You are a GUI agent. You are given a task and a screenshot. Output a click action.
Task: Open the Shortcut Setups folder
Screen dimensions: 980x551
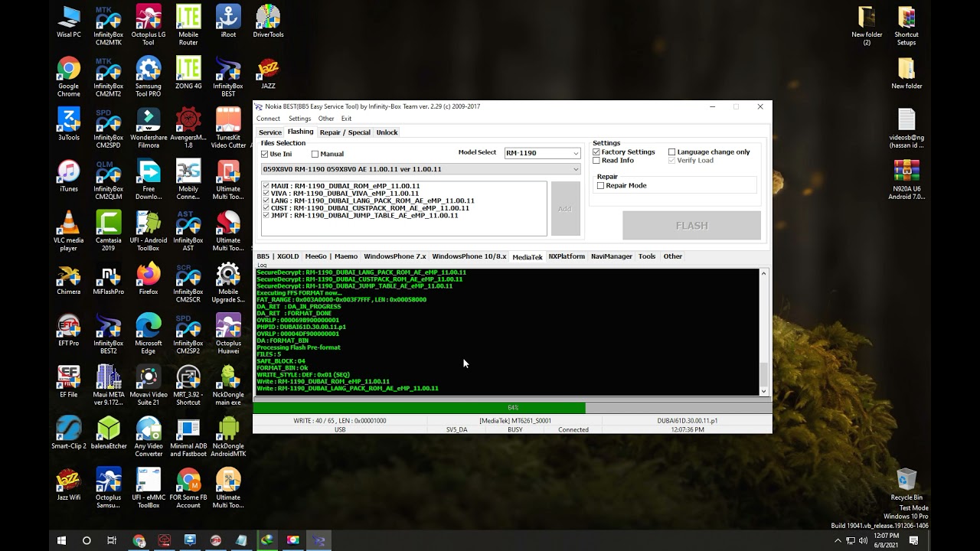pos(906,25)
